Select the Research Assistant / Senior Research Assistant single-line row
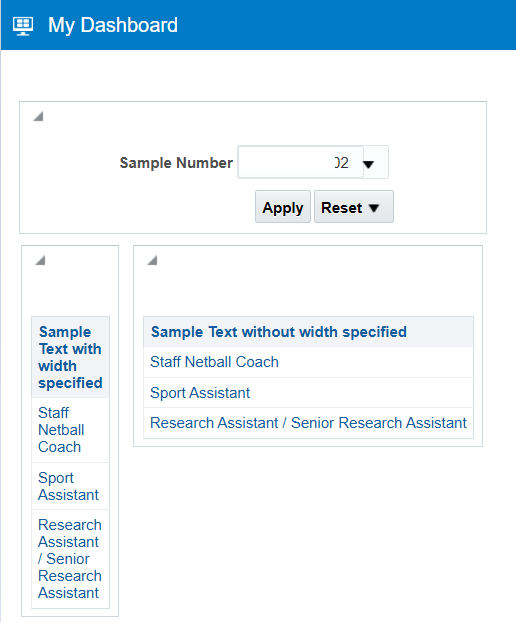 [x=309, y=423]
